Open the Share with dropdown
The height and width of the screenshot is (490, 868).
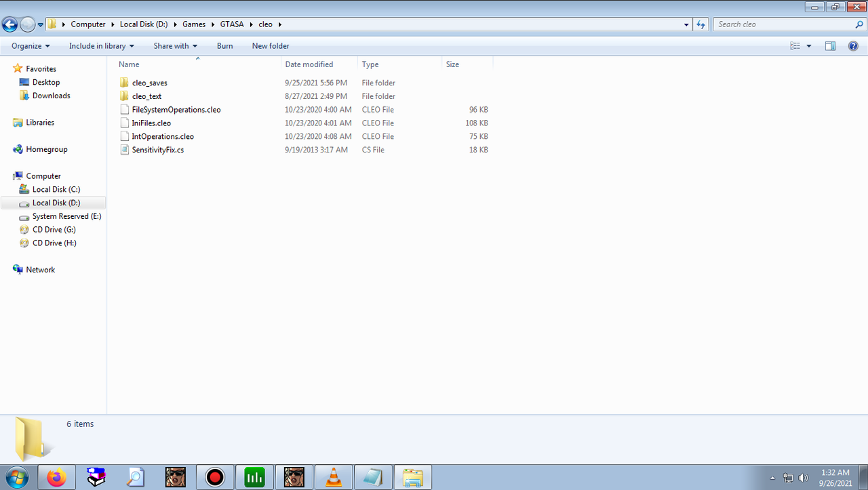point(176,46)
